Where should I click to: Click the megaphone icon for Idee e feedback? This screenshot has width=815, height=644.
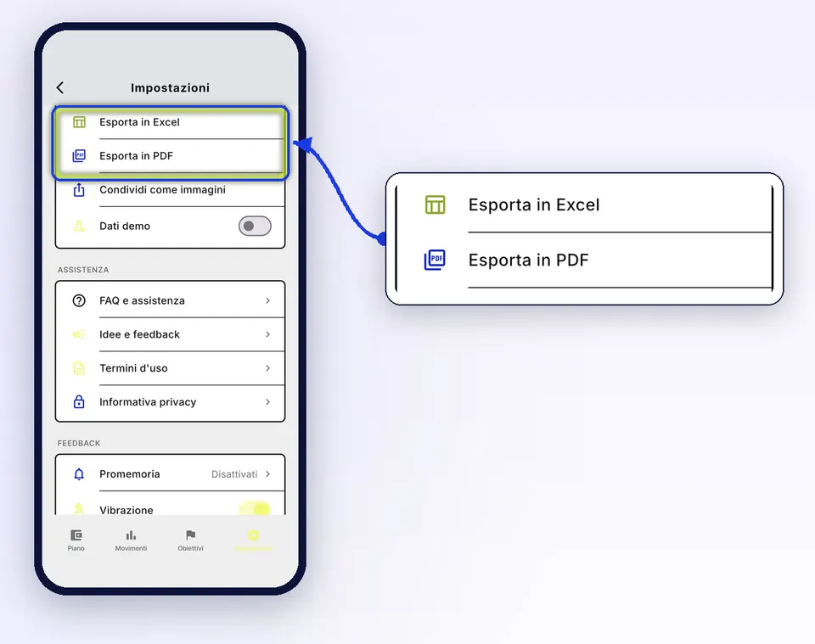coord(79,334)
